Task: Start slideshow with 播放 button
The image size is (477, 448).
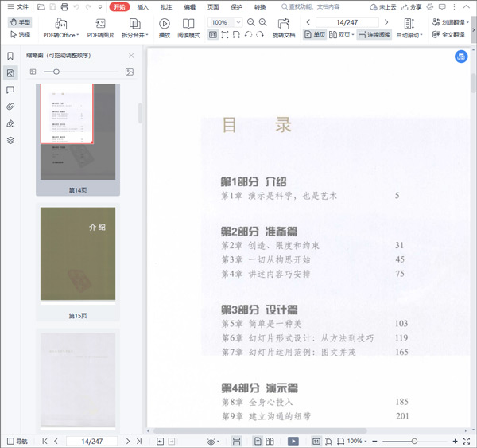Action: click(x=165, y=29)
